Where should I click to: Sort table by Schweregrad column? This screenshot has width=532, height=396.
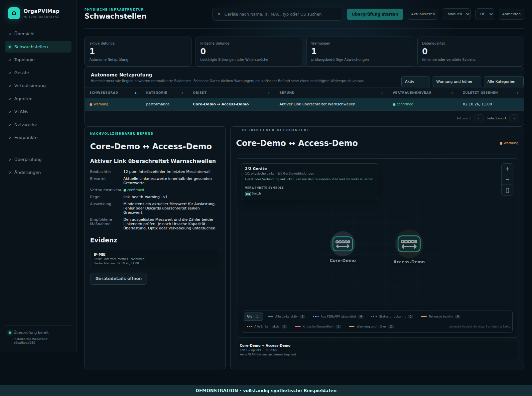pyautogui.click(x=113, y=93)
